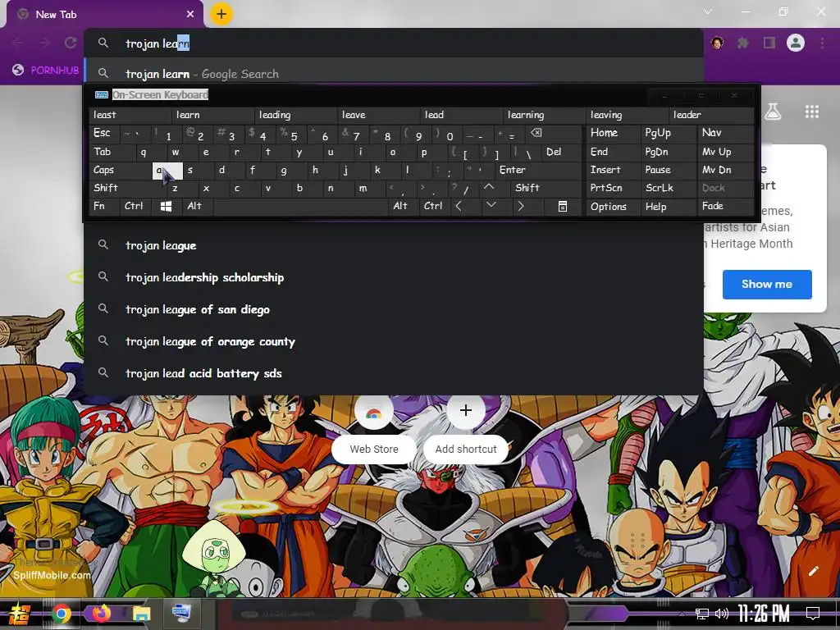840x630 pixels.
Task: Click the 'a' key on keyboard
Action: (167, 171)
